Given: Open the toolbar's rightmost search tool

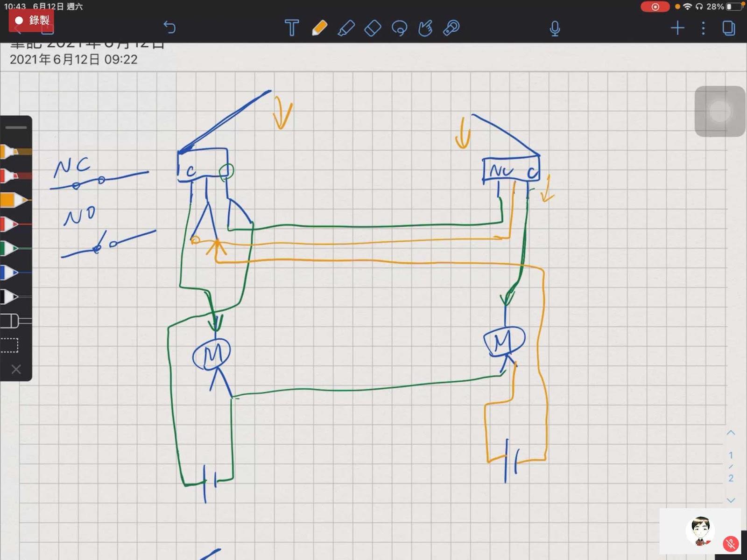Looking at the screenshot, I should click(x=451, y=28).
